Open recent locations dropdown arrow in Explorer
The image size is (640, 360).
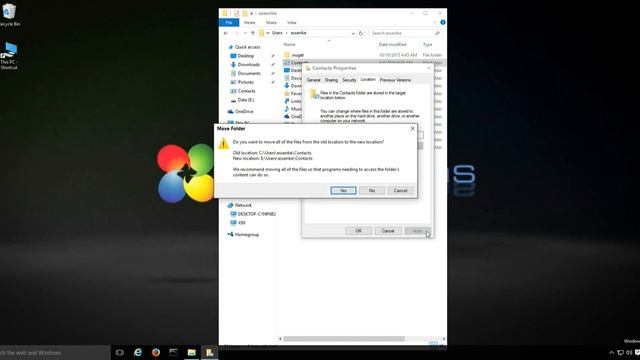point(245,33)
